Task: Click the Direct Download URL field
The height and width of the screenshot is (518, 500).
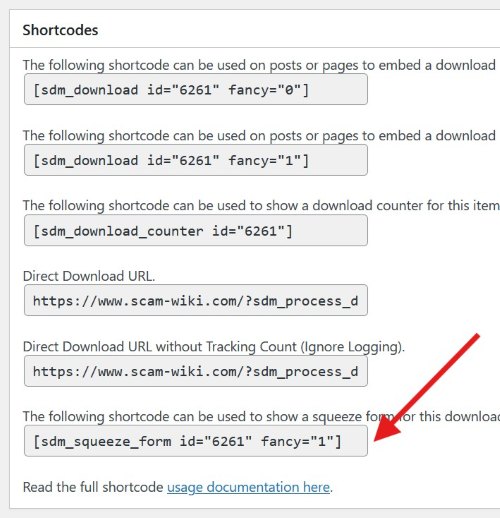Action: 196,300
